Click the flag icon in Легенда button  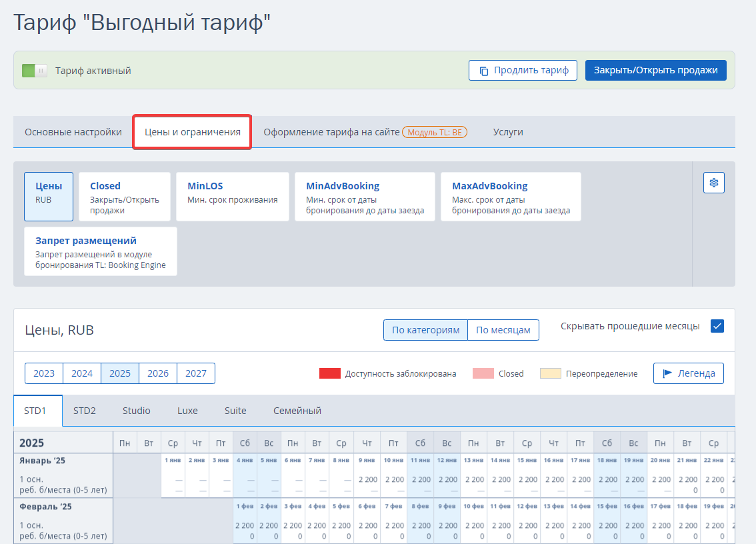pos(667,373)
